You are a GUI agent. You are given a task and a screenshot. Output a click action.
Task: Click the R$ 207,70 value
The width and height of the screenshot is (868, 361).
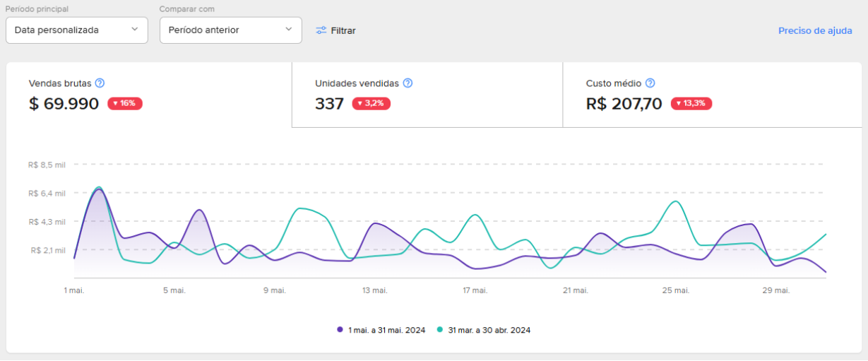[x=624, y=104]
